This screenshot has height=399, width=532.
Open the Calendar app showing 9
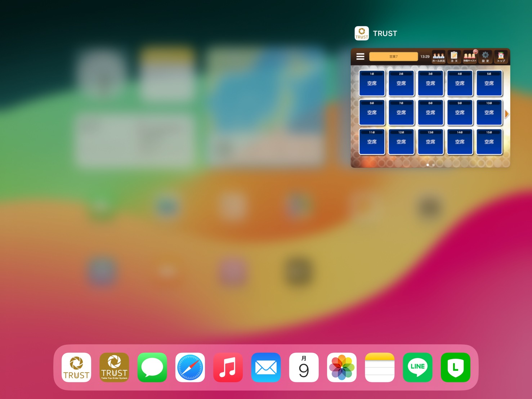click(304, 367)
